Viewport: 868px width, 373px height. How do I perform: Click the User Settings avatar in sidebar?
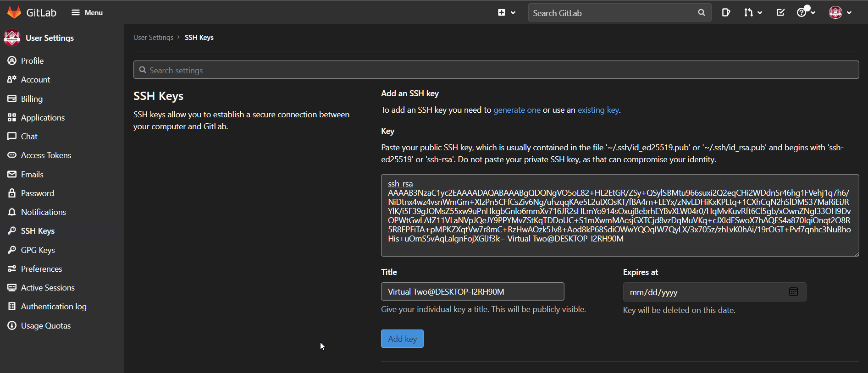[x=12, y=38]
